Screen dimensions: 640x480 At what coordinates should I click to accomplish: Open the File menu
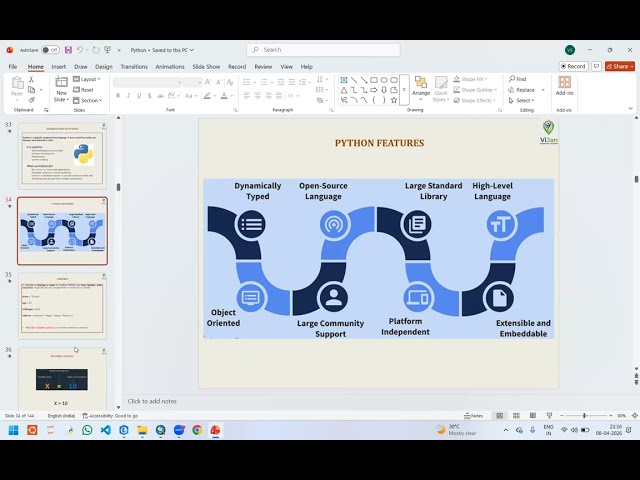[x=13, y=67]
